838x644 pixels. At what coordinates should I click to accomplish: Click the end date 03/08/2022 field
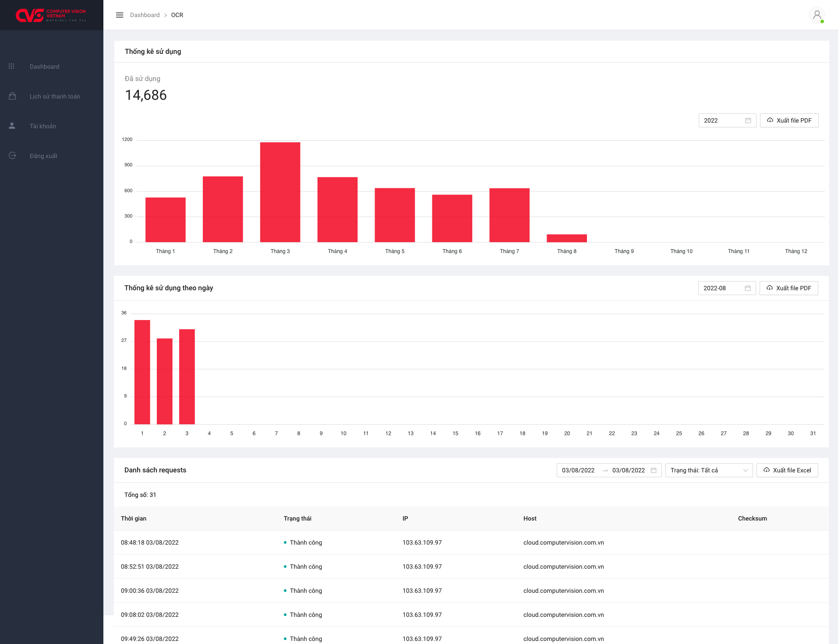[629, 470]
